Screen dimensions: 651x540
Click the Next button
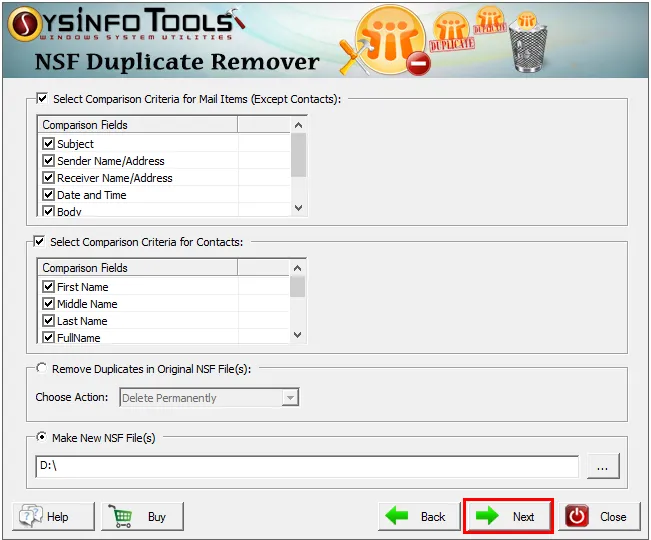pos(508,516)
